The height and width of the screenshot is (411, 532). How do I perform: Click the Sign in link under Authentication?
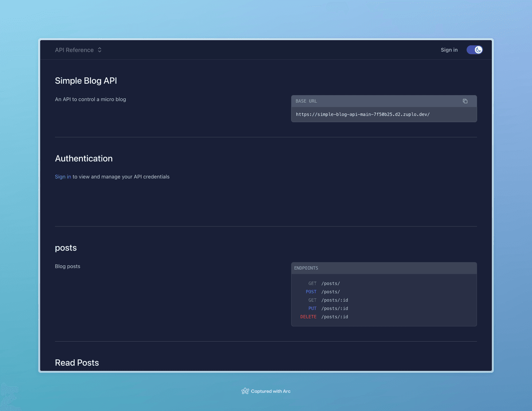click(63, 177)
